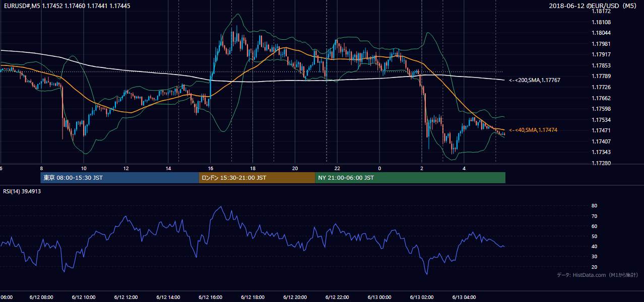Click price axis value 1.17917

point(601,54)
